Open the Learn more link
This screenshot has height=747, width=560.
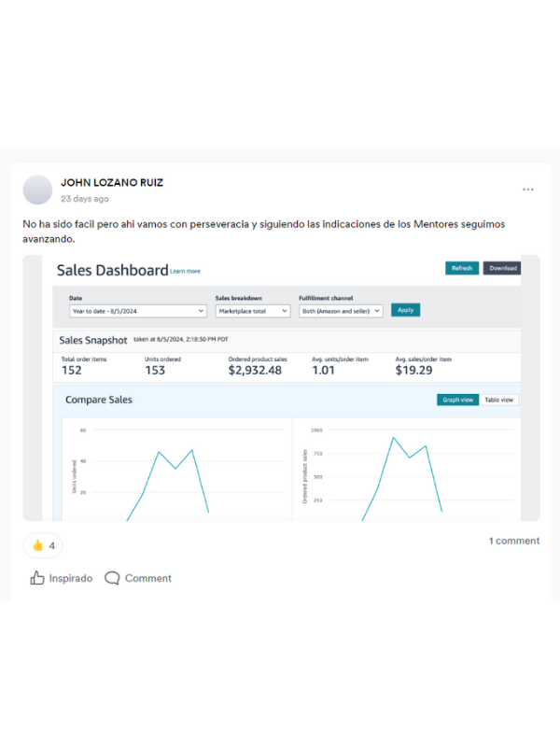coord(185,271)
